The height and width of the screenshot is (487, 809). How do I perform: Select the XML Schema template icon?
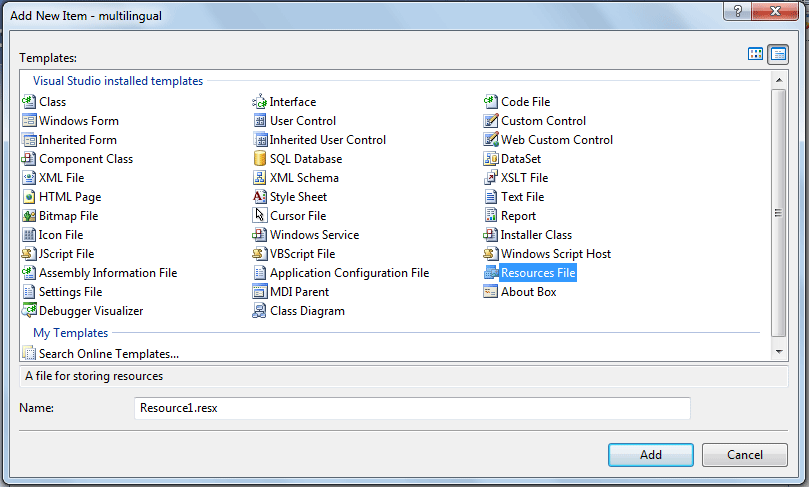[x=260, y=178]
